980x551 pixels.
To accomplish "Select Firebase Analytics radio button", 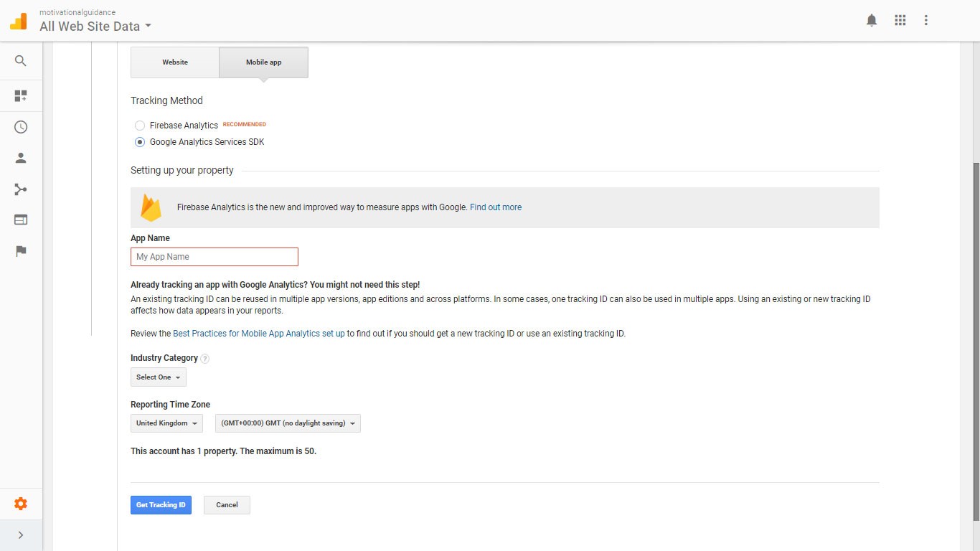I will pyautogui.click(x=140, y=126).
